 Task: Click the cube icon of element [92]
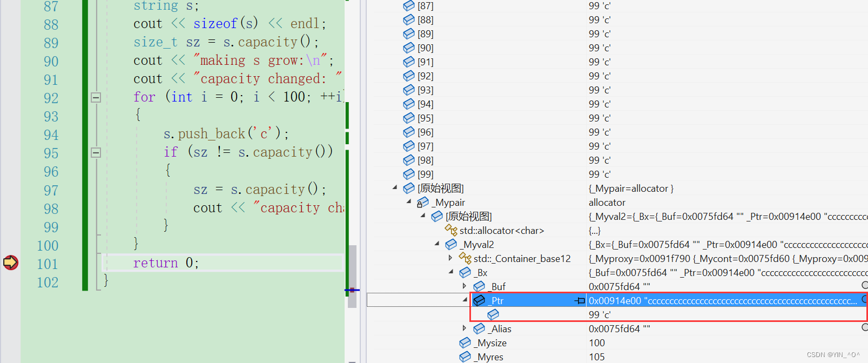[x=409, y=76]
